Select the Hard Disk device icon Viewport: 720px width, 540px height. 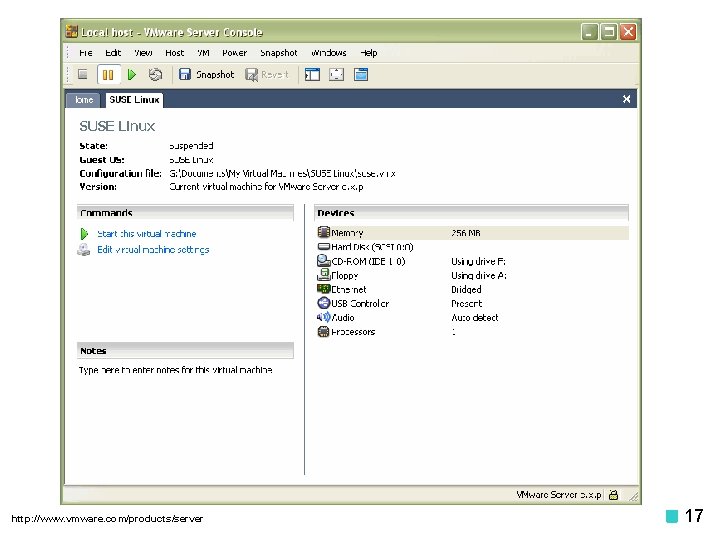pyautogui.click(x=324, y=247)
